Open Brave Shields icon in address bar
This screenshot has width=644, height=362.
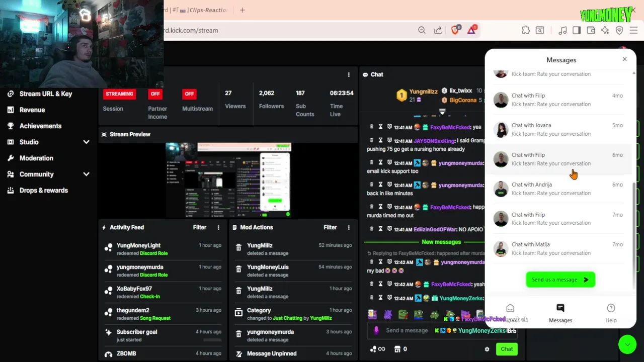(455, 30)
